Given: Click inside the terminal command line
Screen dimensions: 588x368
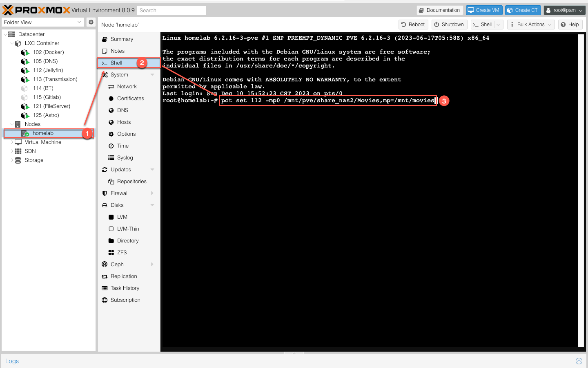Looking at the screenshot, I should pyautogui.click(x=328, y=101).
